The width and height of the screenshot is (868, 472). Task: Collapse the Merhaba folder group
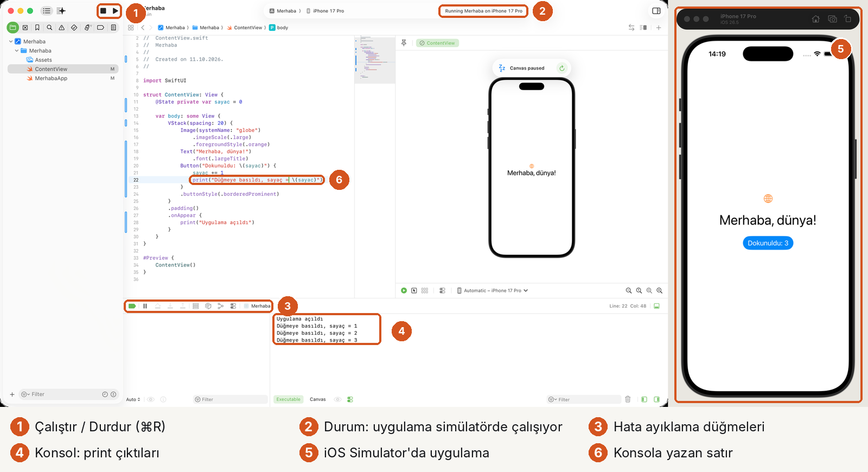[x=17, y=50]
